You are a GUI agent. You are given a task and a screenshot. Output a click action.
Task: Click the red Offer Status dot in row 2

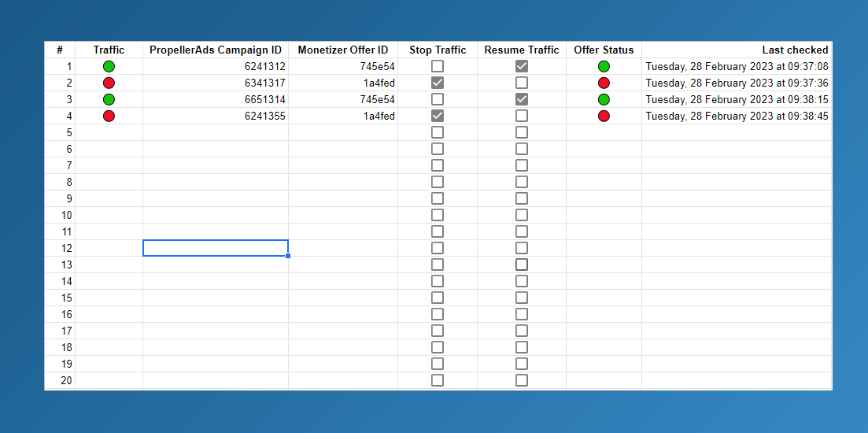604,83
